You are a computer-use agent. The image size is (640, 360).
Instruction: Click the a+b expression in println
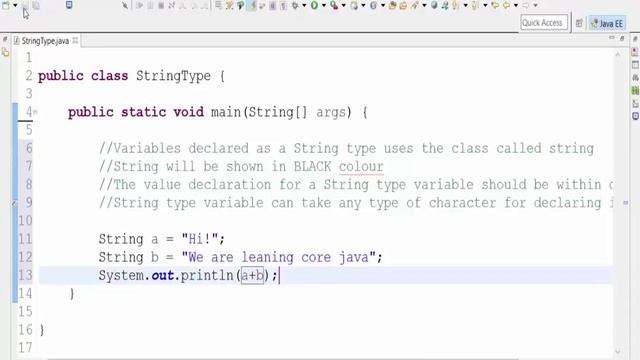pos(252,276)
